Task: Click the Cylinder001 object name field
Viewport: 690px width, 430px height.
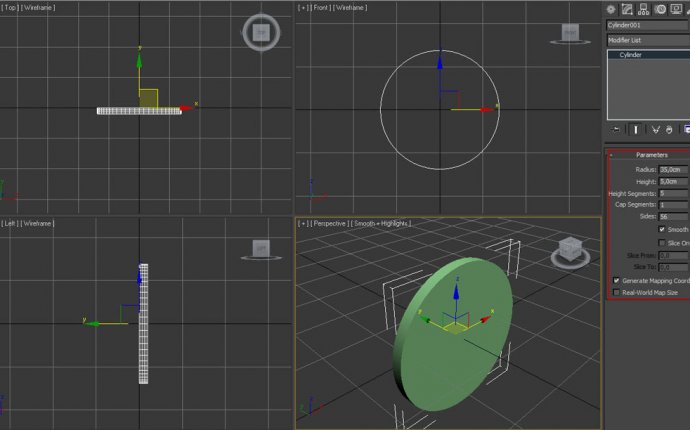Action: [648, 25]
